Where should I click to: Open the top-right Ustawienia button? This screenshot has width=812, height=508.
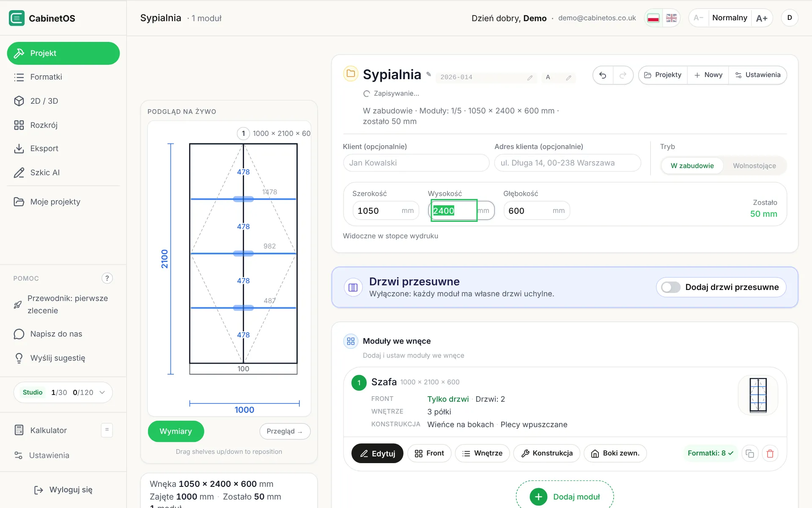(758, 75)
